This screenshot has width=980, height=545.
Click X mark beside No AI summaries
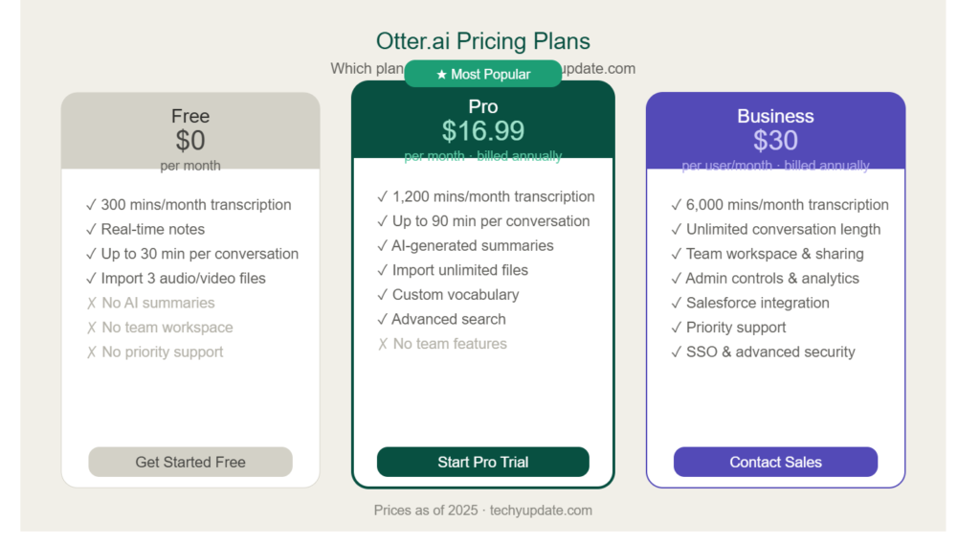pyautogui.click(x=91, y=303)
